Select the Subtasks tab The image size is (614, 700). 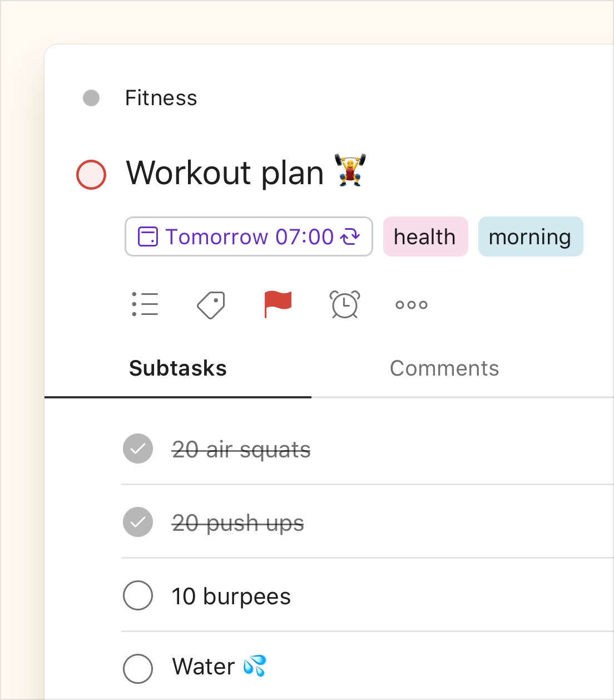coord(178,368)
